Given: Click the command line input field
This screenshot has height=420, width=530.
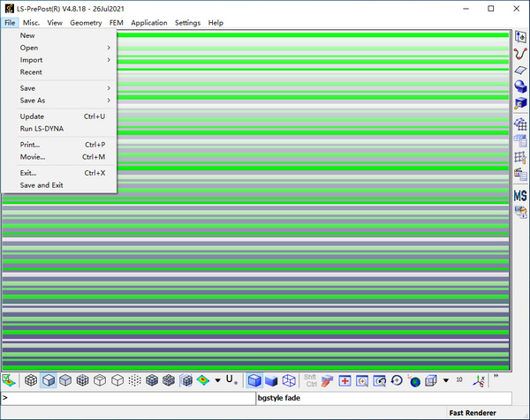Looking at the screenshot, I should point(128,398).
